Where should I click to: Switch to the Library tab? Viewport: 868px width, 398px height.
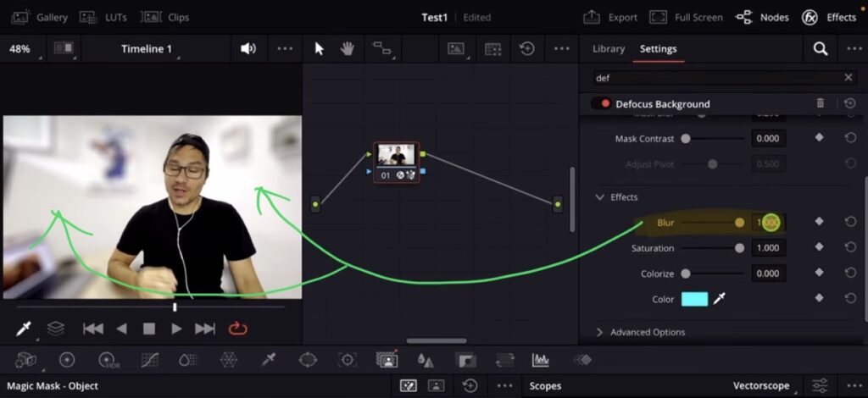[608, 49]
